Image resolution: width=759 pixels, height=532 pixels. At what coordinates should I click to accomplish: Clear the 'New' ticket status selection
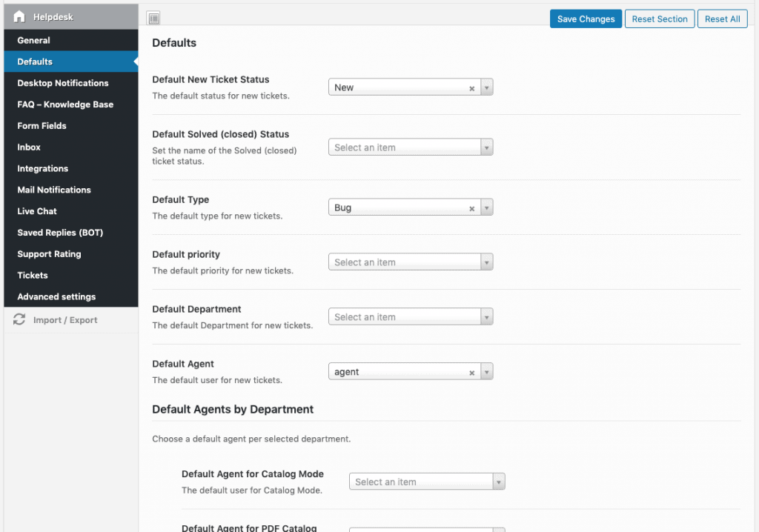471,88
